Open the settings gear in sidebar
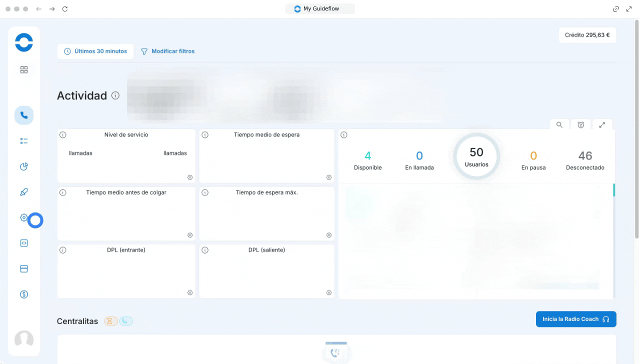This screenshot has height=364, width=639. [24, 217]
